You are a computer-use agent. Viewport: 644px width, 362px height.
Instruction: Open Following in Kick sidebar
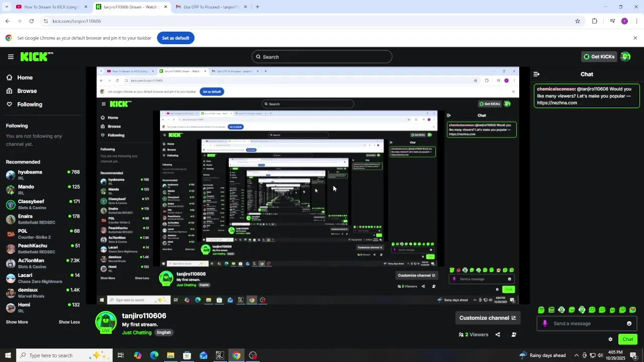[24, 105]
